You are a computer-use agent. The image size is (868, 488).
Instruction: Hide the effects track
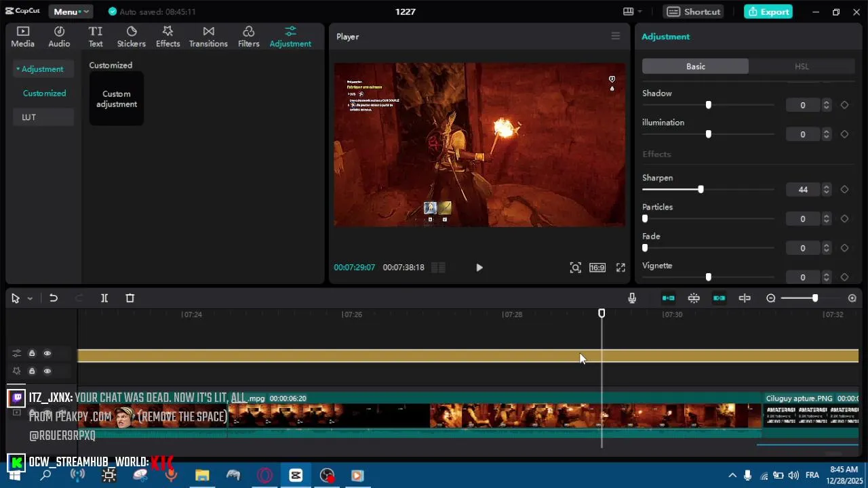click(x=47, y=371)
